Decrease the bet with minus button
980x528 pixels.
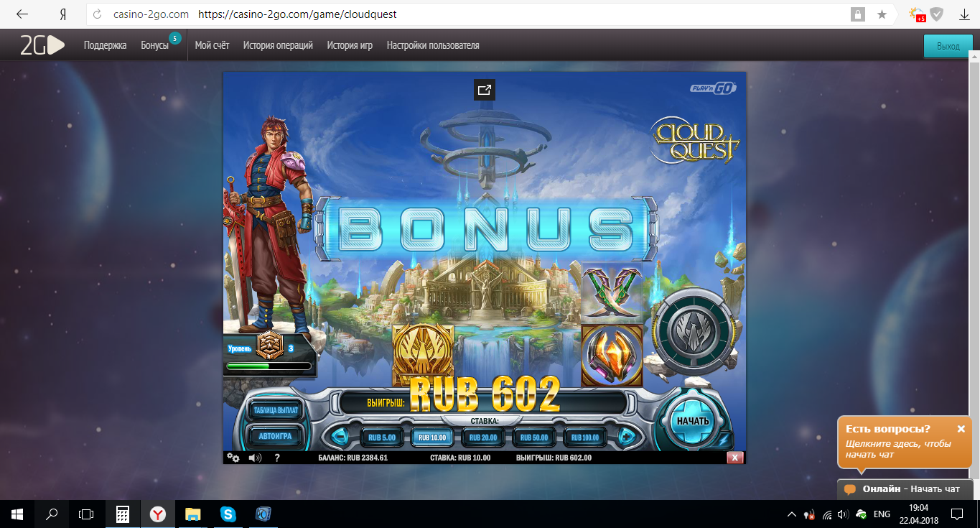click(339, 436)
